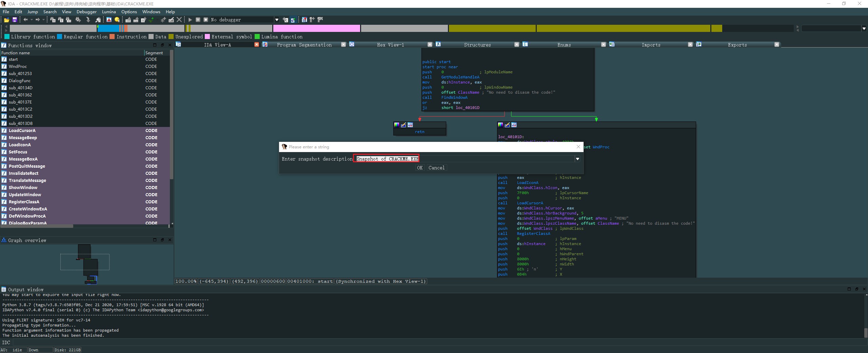This screenshot has height=353, width=868.
Task: Click the Save database floppy icon
Action: tap(15, 20)
